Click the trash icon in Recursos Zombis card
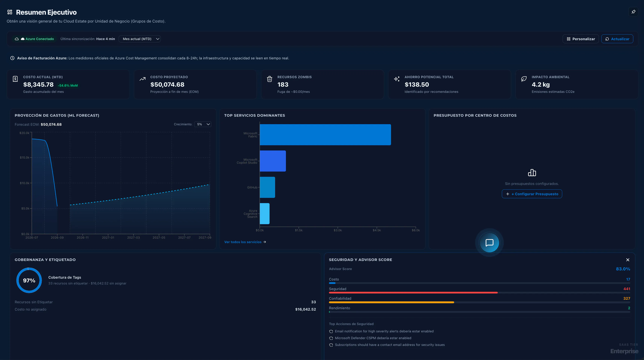 coord(270,79)
